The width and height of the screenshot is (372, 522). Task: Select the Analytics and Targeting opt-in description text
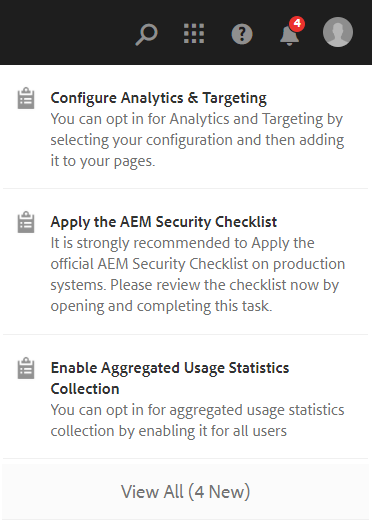[197, 140]
